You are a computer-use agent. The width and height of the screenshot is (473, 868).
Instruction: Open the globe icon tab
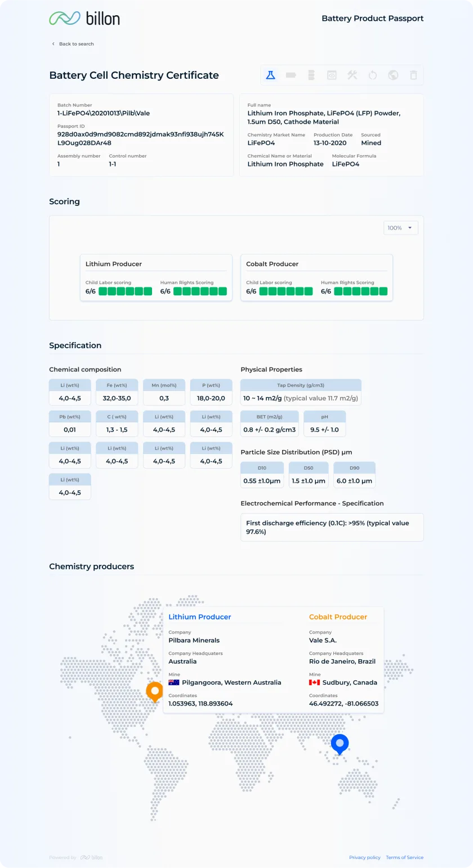coord(393,75)
